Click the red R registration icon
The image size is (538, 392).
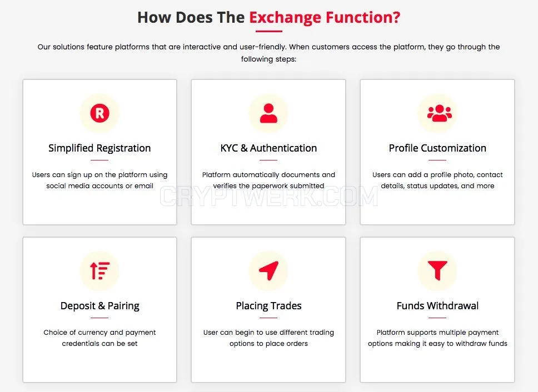99,113
